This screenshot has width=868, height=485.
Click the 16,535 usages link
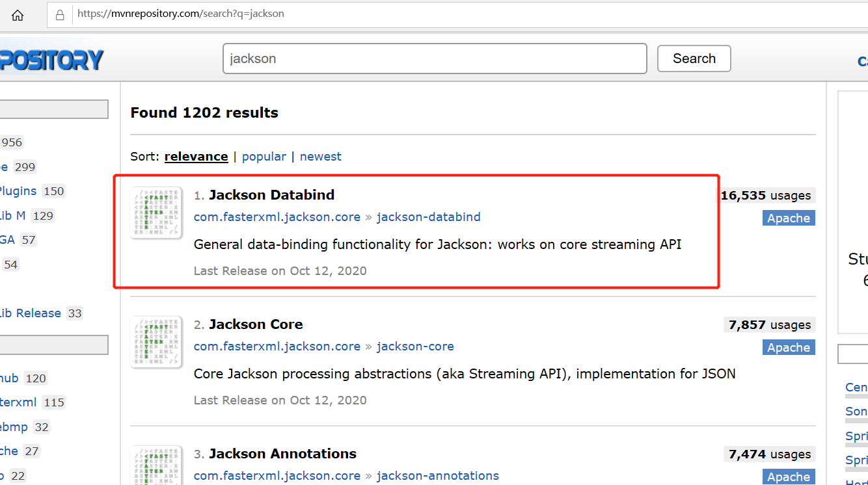(766, 196)
